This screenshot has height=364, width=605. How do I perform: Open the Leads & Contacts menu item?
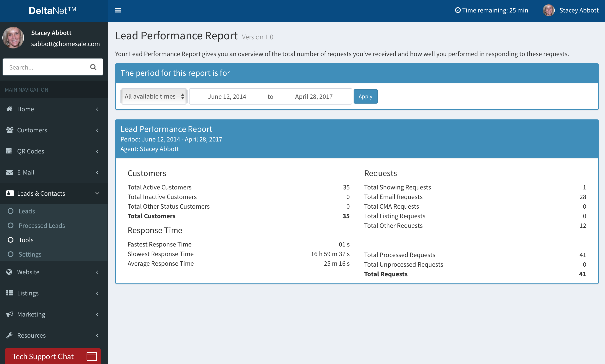[x=41, y=193]
